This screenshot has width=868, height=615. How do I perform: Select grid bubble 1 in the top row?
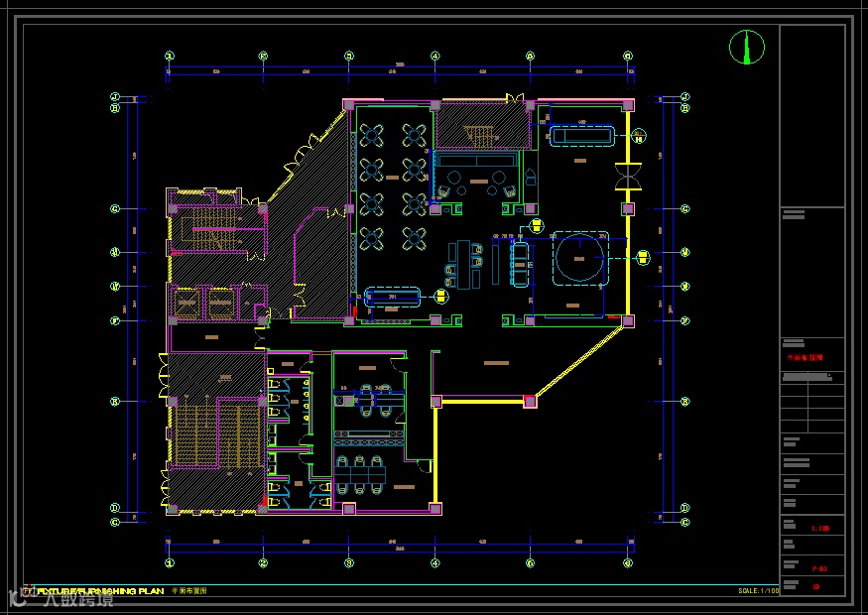pyautogui.click(x=170, y=56)
